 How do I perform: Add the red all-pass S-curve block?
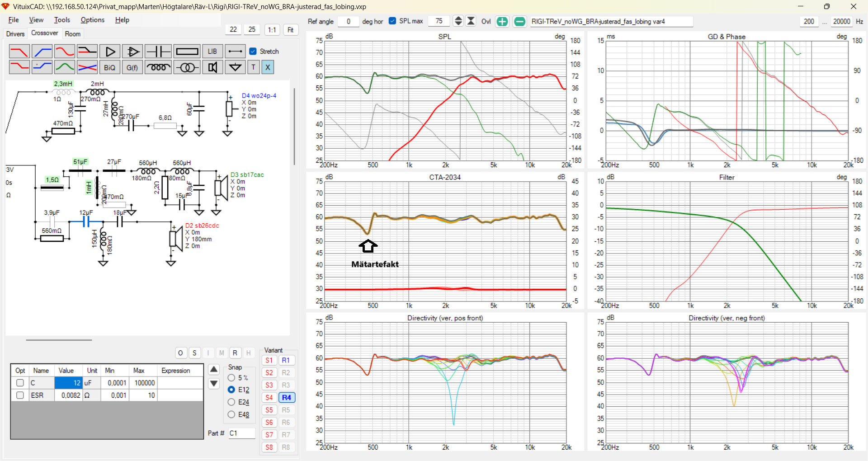click(65, 52)
